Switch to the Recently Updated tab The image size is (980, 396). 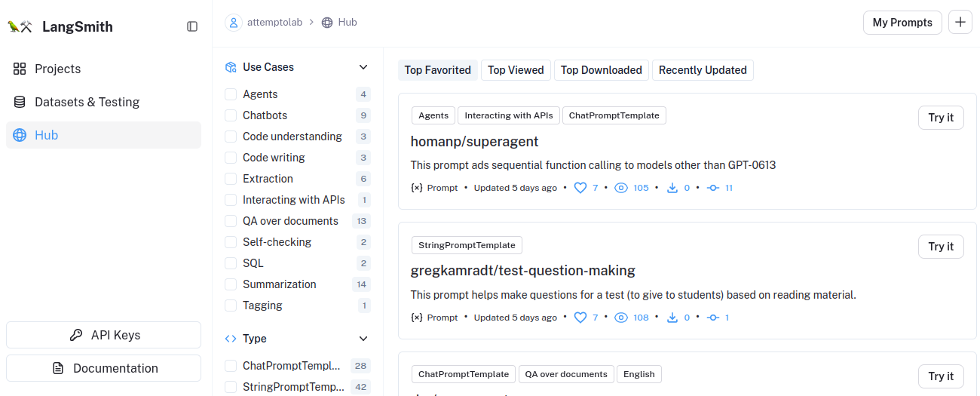tap(703, 70)
